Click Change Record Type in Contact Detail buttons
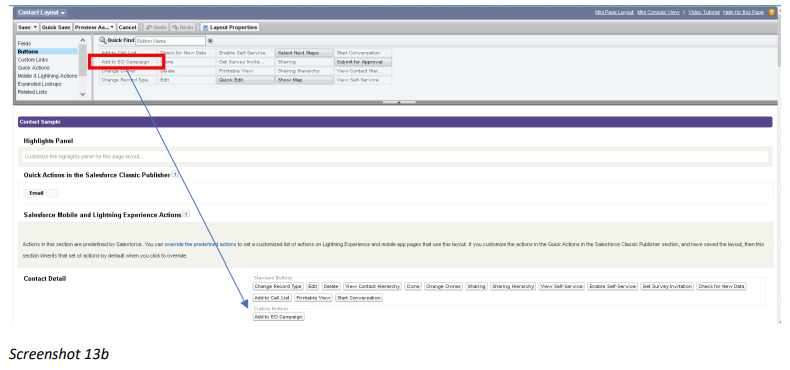Screen dimensions: 790x370 coord(278,286)
